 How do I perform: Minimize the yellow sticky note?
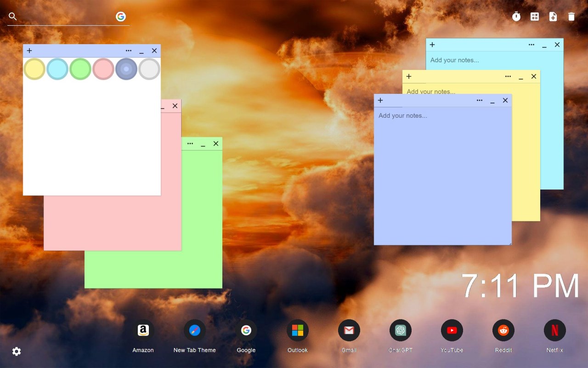[x=521, y=77]
